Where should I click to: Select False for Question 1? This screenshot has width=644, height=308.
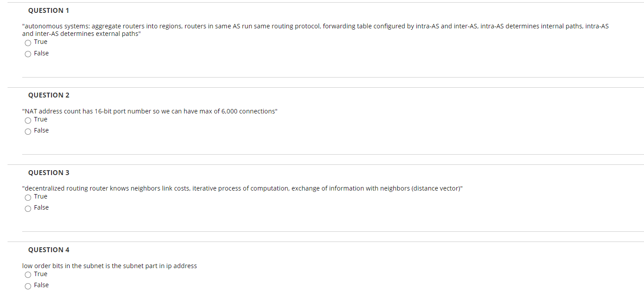tap(28, 54)
